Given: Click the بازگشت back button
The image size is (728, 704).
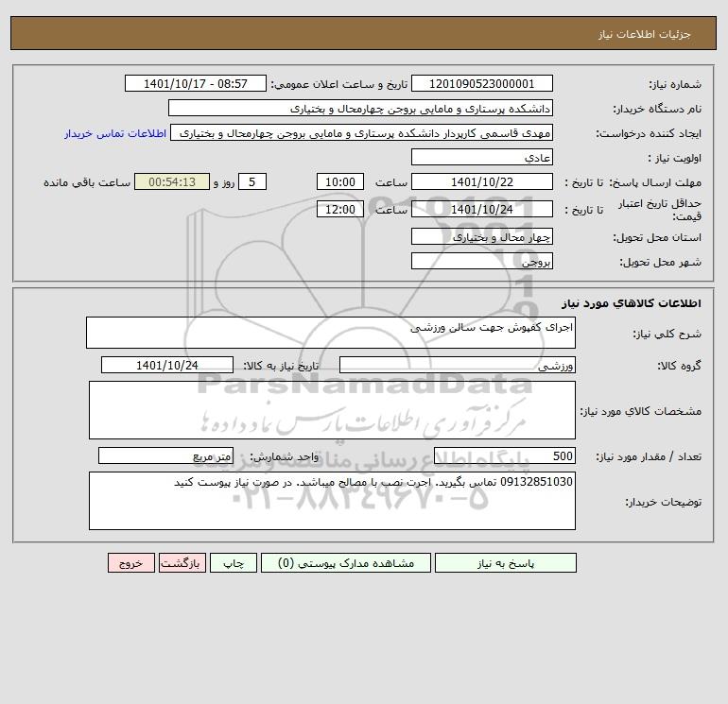Looking at the screenshot, I should point(182,563).
